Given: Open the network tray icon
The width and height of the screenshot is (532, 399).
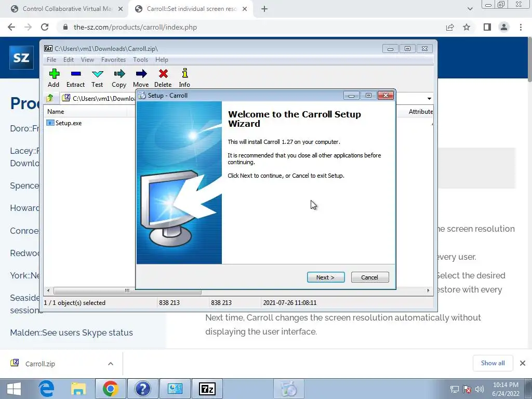Looking at the screenshot, I should [454, 389].
